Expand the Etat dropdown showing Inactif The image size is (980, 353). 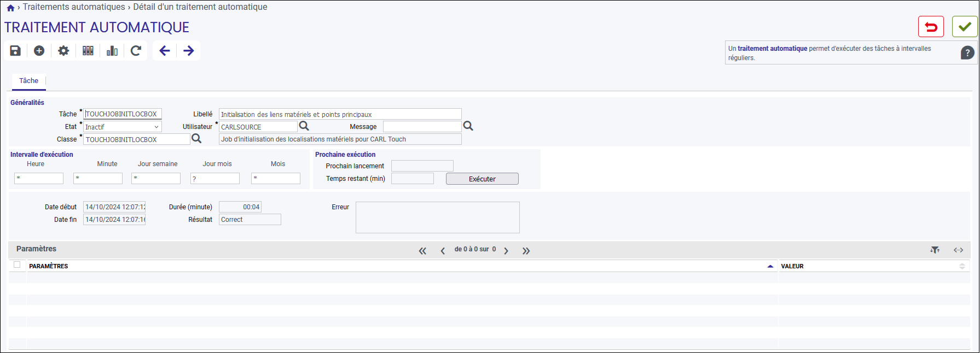click(123, 127)
